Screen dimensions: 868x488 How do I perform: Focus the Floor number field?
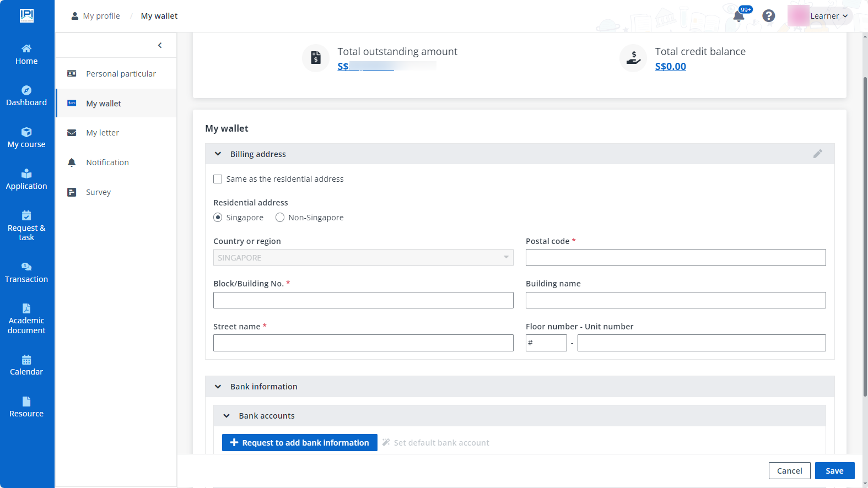coord(546,343)
